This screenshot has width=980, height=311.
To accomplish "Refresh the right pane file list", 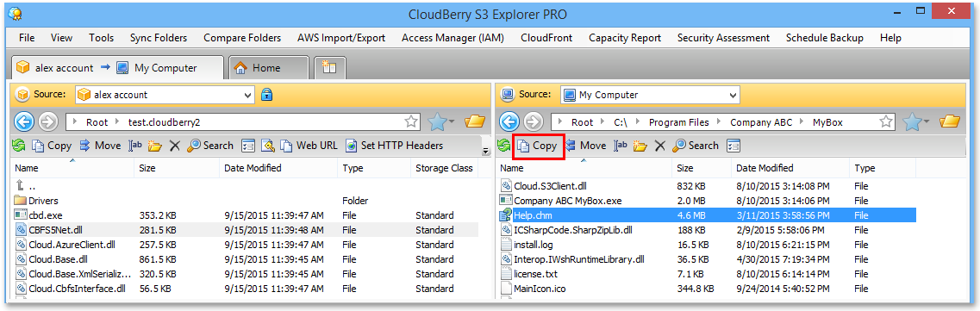I will point(503,146).
